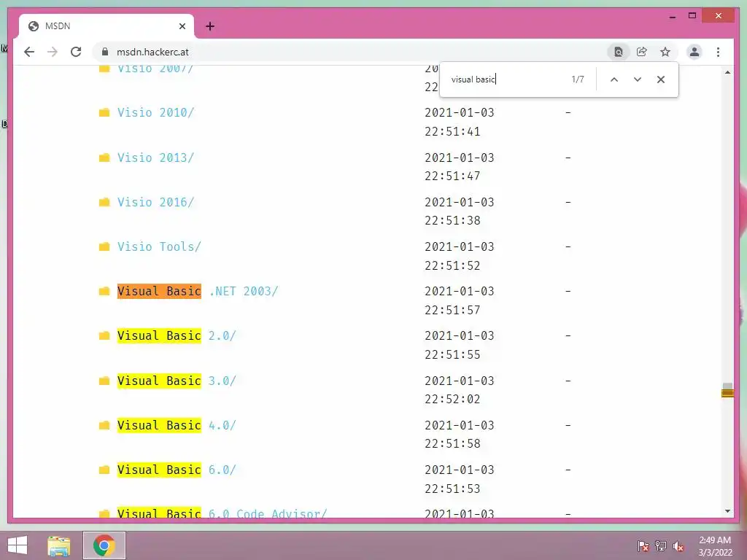Bookmark this page with the star
The image size is (747, 560).
[x=665, y=52]
